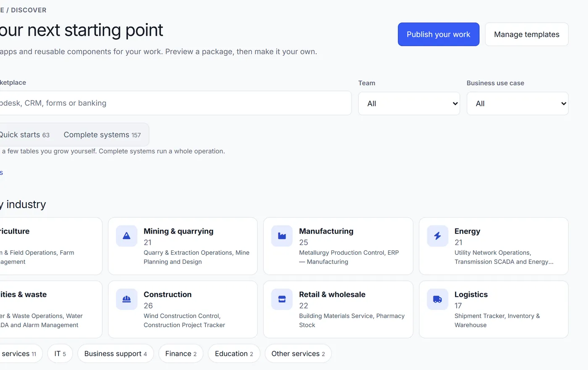Click the Energy lightning bolt icon
The width and height of the screenshot is (588, 370).
[x=437, y=236]
